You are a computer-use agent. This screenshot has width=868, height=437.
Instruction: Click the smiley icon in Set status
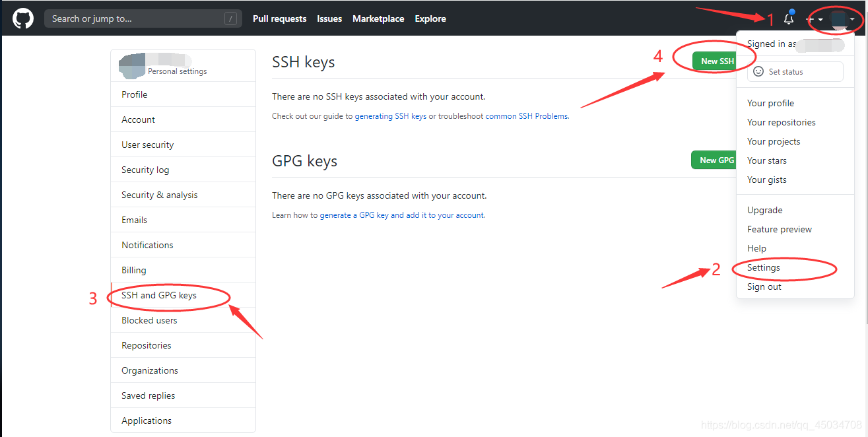pyautogui.click(x=758, y=71)
